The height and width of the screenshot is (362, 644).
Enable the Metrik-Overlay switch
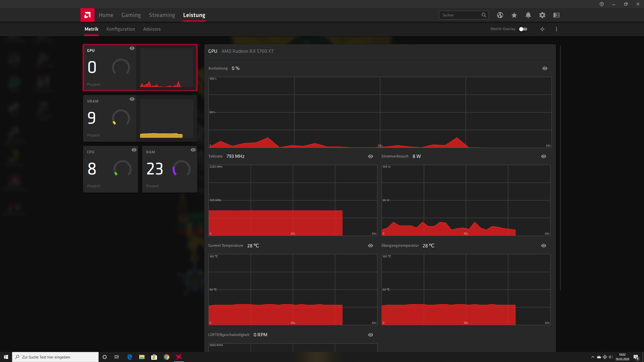pyautogui.click(x=523, y=29)
